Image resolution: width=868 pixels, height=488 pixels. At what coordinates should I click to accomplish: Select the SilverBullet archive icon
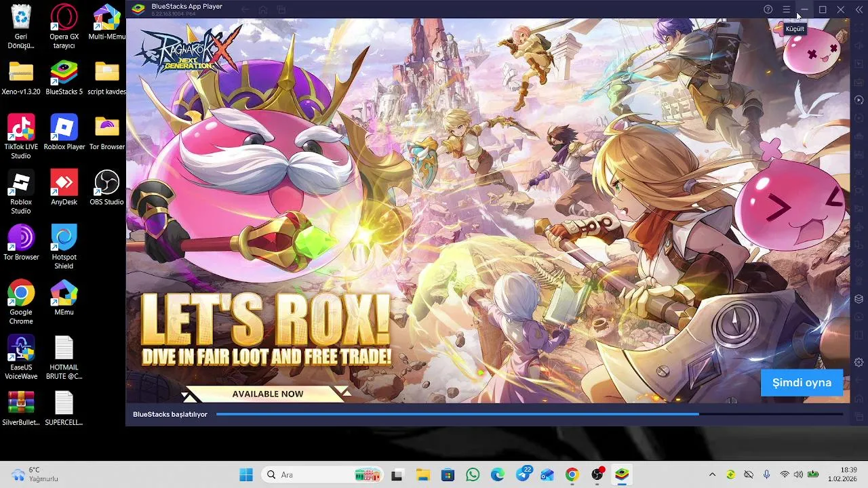(21, 408)
